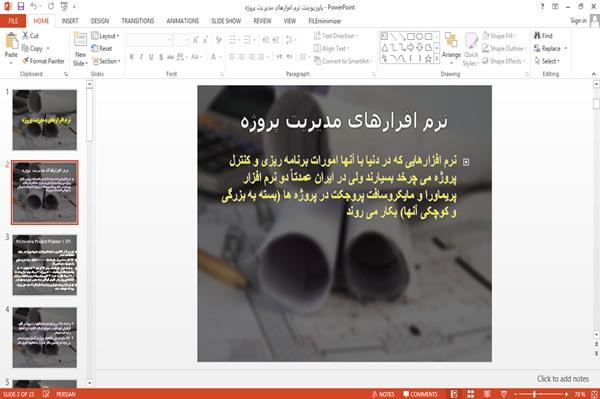
Task: Open font size combo box
Action: click(181, 40)
